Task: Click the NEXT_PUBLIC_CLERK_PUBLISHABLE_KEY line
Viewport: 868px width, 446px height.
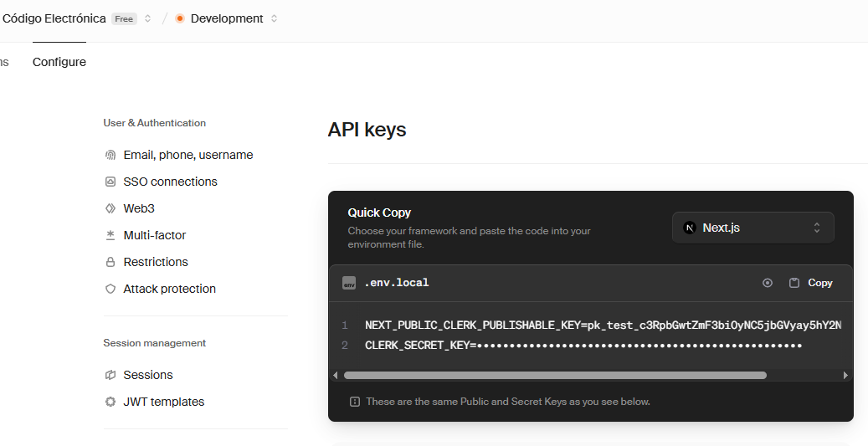Action: point(603,325)
